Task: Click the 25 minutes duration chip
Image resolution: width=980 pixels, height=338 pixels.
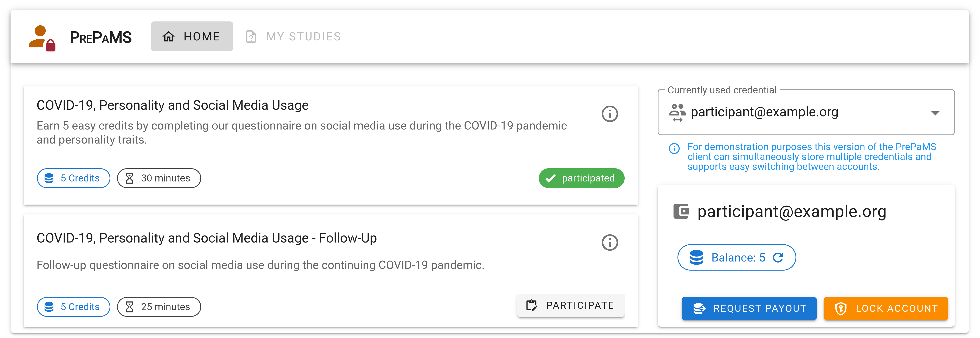Action: click(x=159, y=307)
